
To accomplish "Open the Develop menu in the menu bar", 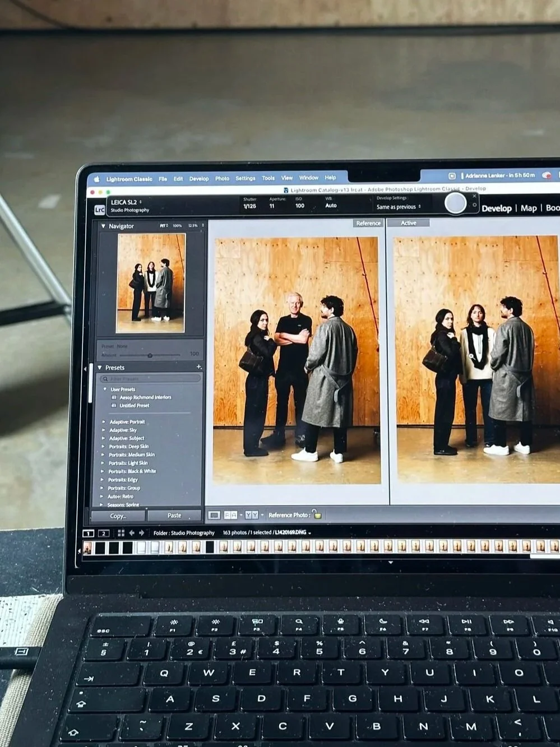I will (x=199, y=178).
